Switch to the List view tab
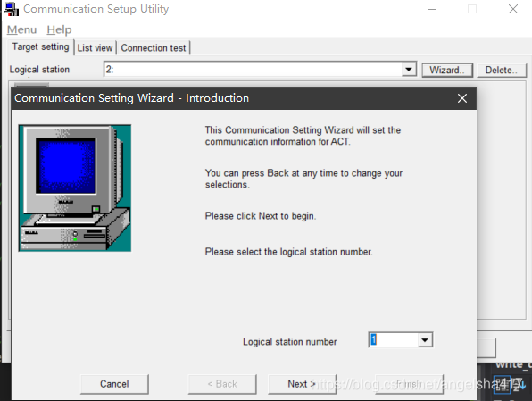This screenshot has height=401, width=532. point(95,48)
